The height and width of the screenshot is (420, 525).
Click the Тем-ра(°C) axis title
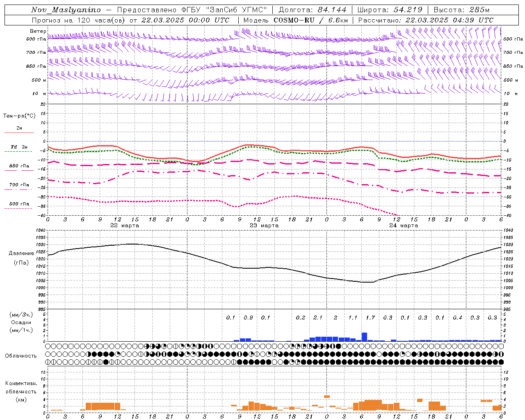click(19, 116)
